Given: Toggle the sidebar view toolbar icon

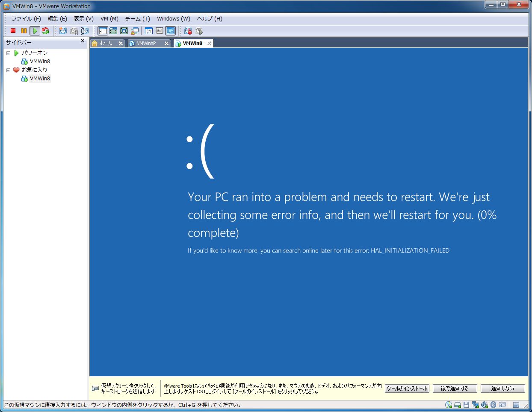Looking at the screenshot, I should coord(103,31).
